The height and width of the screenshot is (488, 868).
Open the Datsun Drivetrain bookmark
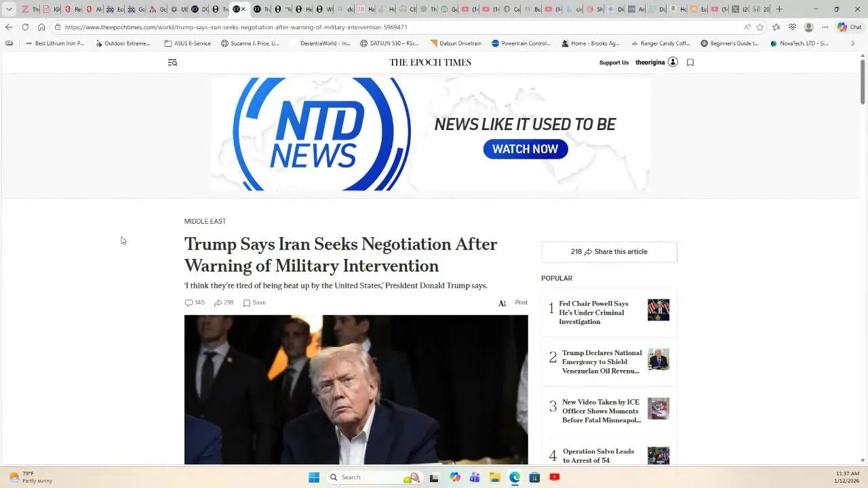456,43
